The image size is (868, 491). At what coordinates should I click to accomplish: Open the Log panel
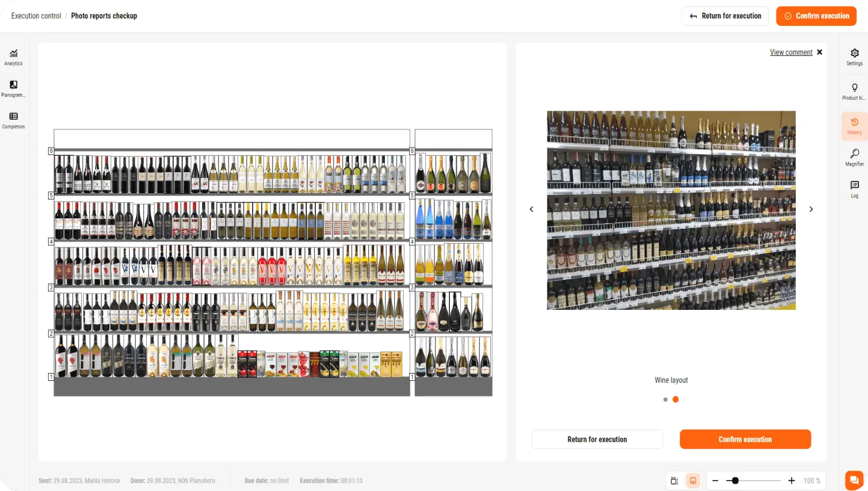854,189
